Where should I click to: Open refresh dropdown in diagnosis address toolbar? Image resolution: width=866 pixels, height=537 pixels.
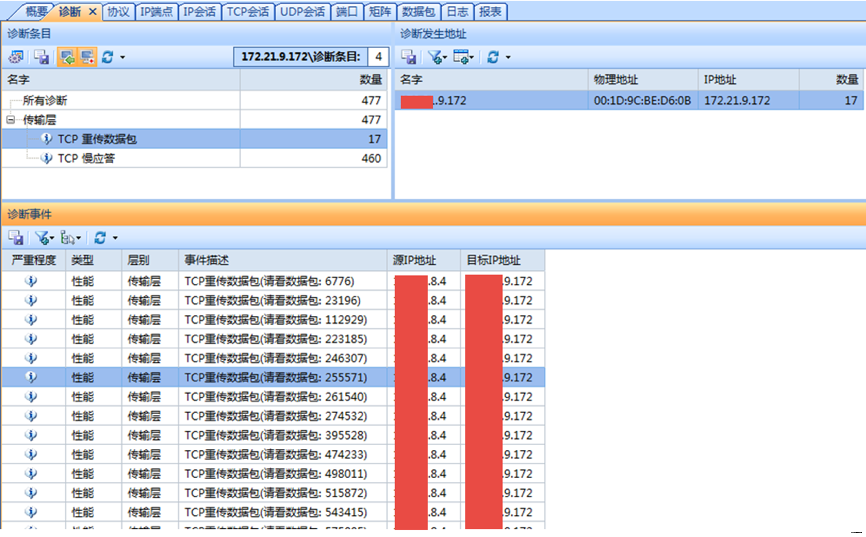508,57
